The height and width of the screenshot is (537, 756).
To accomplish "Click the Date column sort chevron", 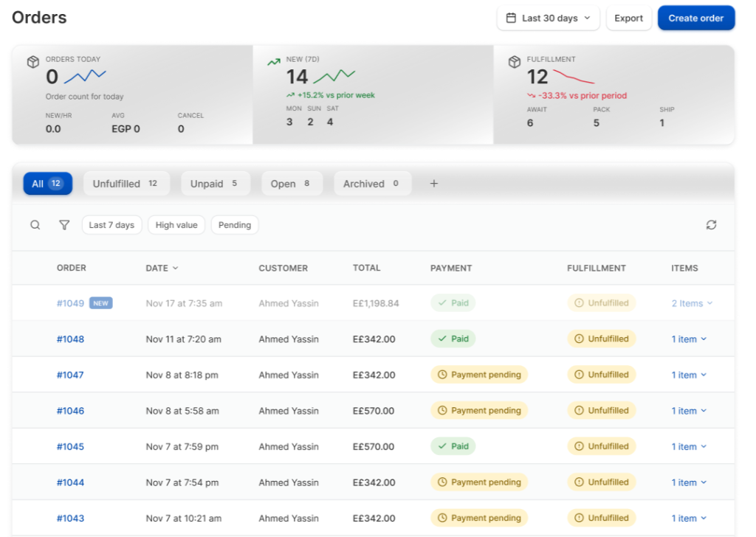I will pos(175,268).
